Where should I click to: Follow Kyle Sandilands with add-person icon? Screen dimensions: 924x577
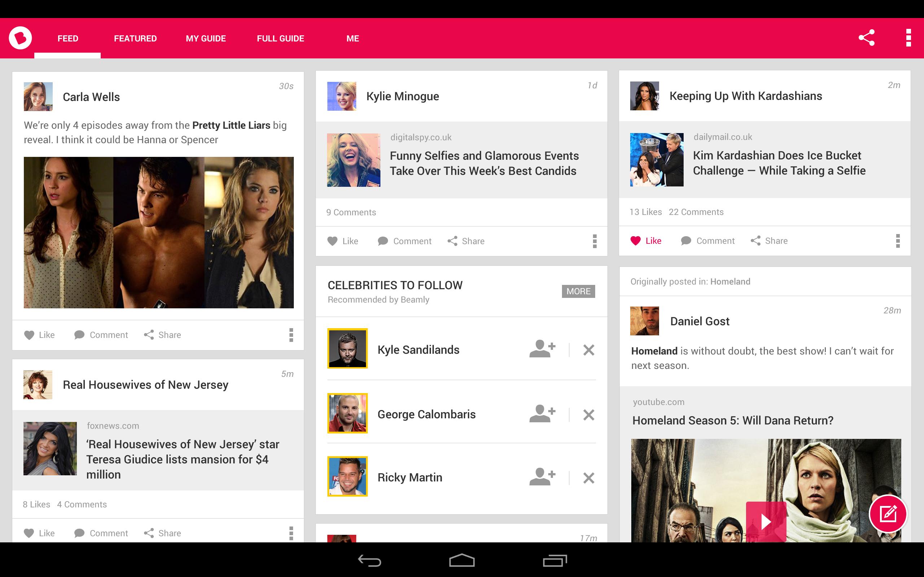click(542, 349)
